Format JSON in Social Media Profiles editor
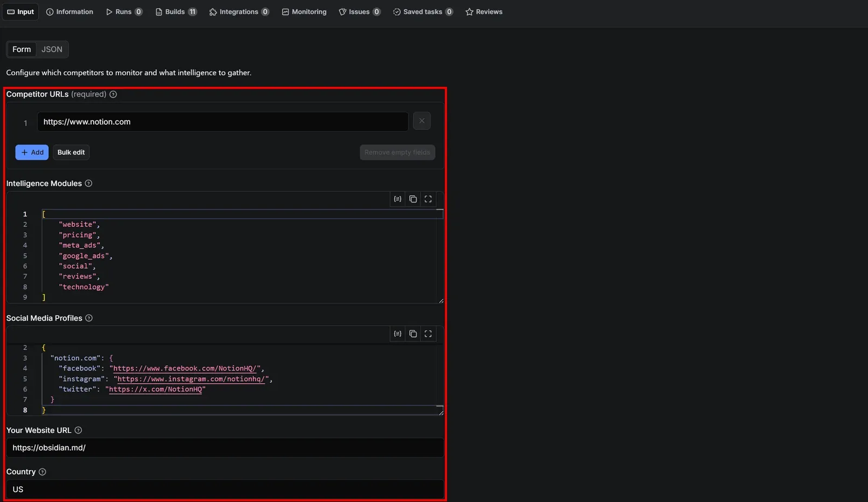Viewport: 868px width, 502px height. (398, 334)
